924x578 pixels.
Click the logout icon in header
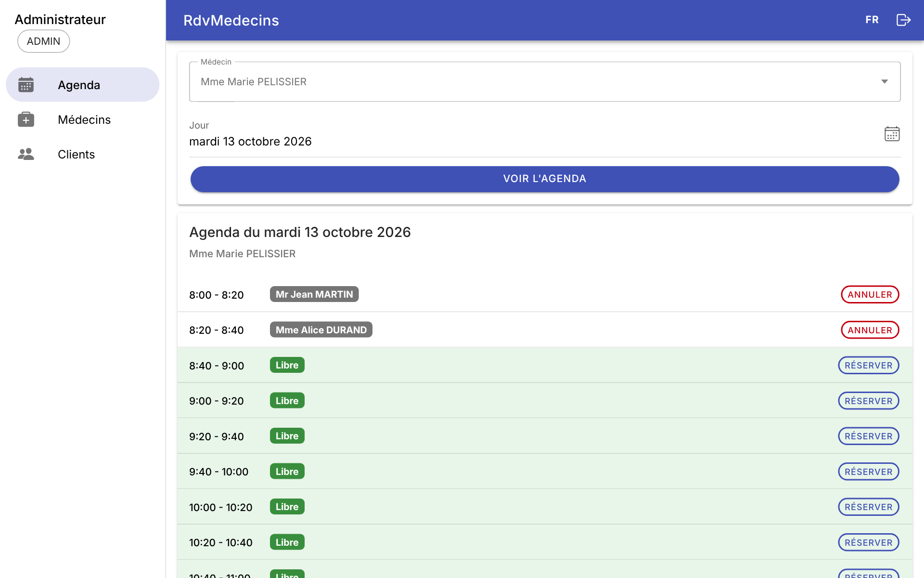(903, 20)
